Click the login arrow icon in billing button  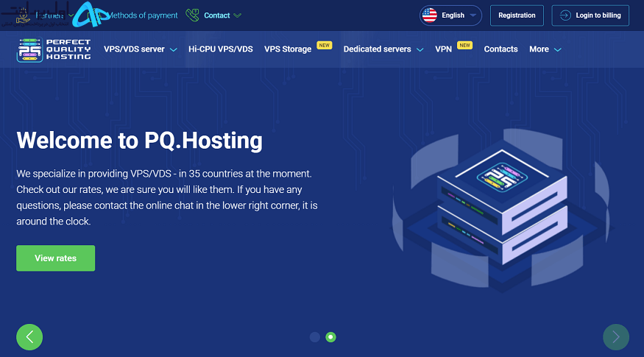[x=565, y=15]
